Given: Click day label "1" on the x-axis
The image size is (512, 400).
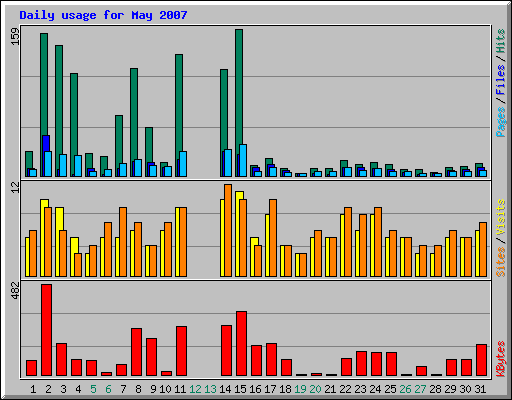Looking at the screenshot, I should click(33, 389).
